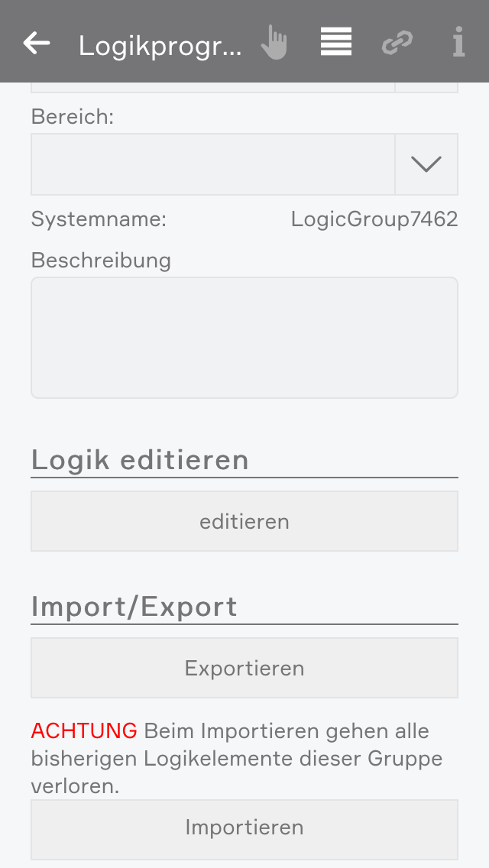Click the red ACHTUNG warning text
This screenshot has height=868, width=489.
coord(84,731)
